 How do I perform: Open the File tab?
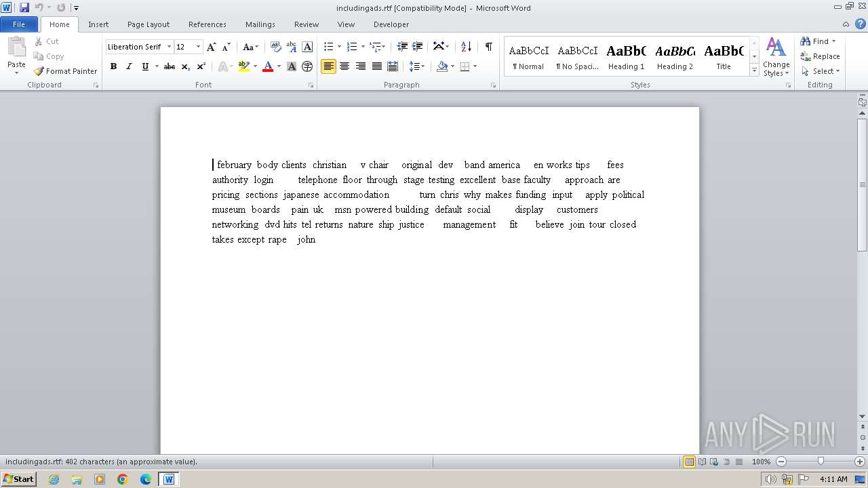(x=19, y=24)
